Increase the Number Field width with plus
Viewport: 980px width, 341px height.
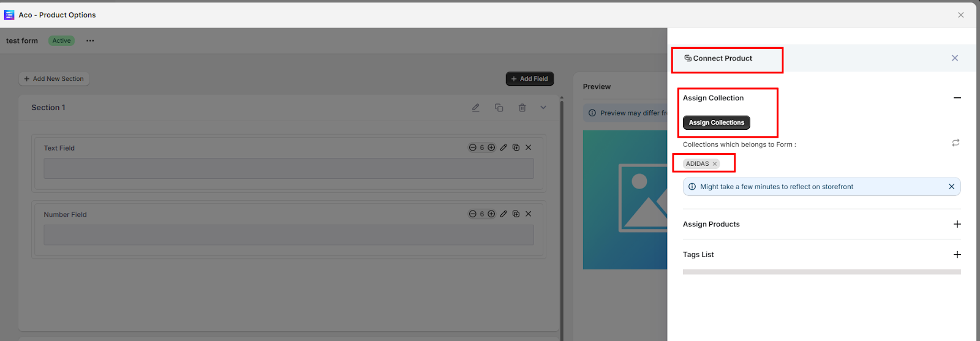pyautogui.click(x=491, y=214)
